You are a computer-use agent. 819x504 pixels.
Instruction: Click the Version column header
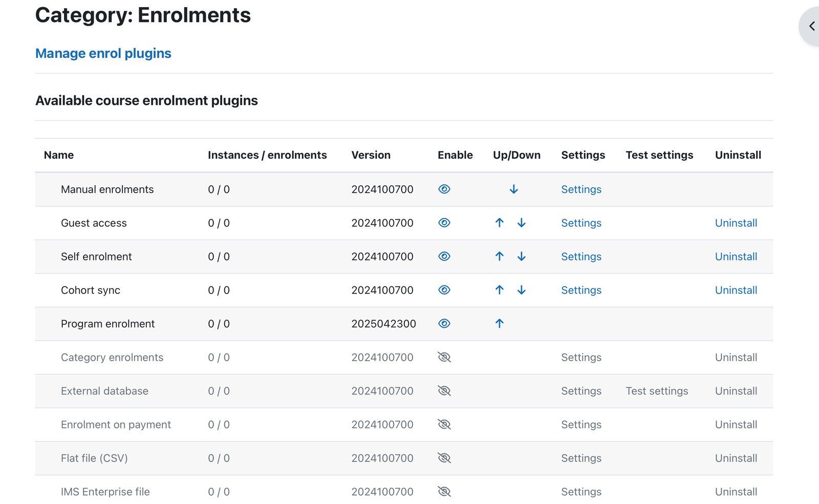click(x=371, y=155)
